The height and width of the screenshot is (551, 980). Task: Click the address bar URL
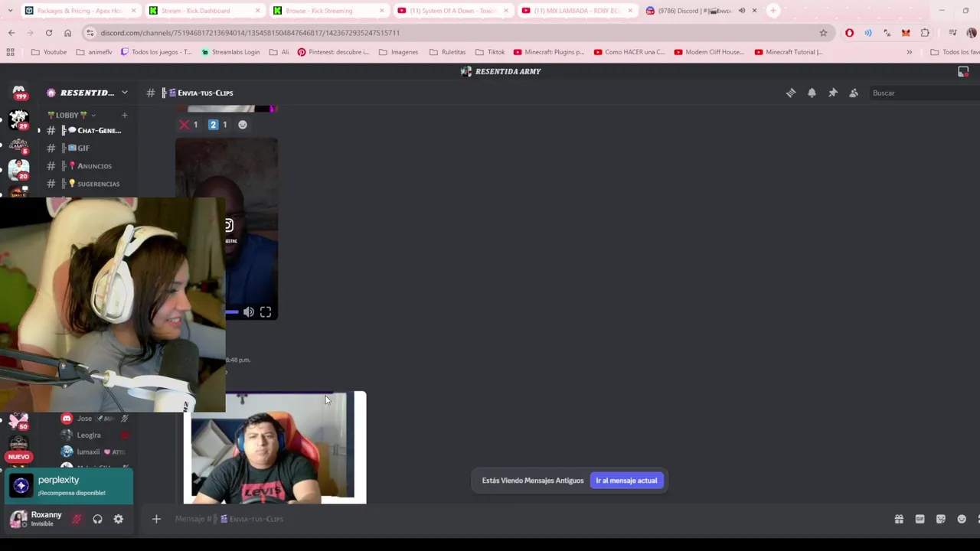click(x=250, y=33)
